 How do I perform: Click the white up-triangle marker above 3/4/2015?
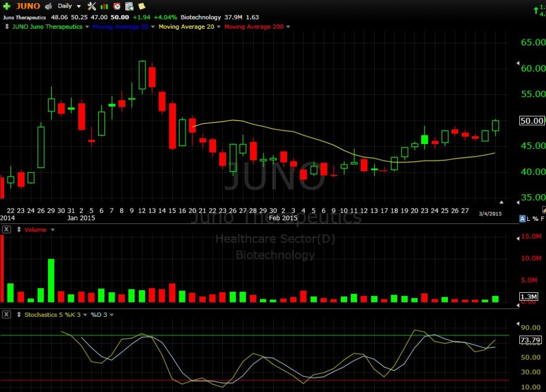tap(501, 202)
